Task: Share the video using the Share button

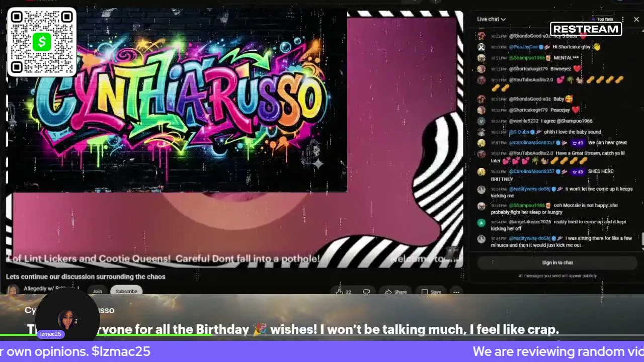Action: coord(396,292)
